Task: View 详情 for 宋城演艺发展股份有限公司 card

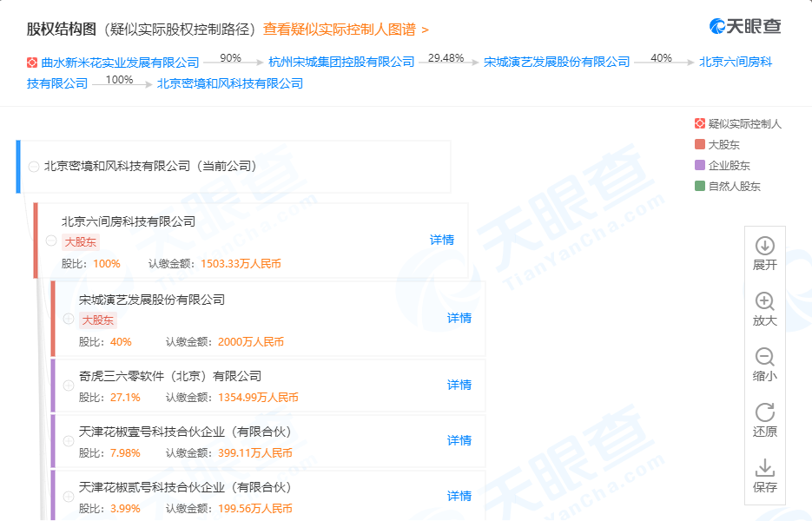Action: pyautogui.click(x=459, y=318)
